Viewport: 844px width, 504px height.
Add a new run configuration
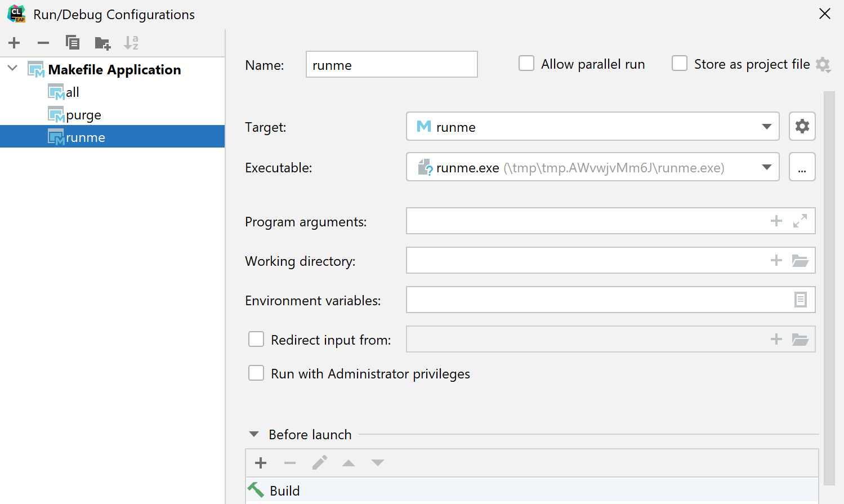(x=14, y=42)
